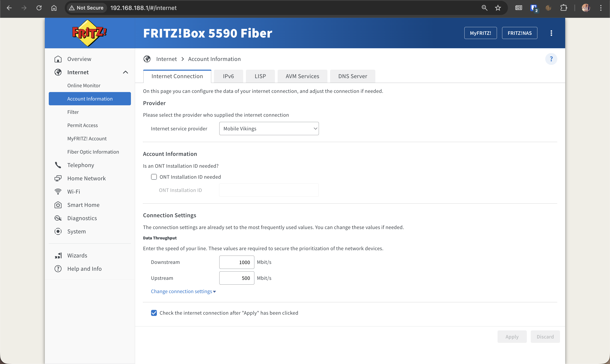Go to Fiber Optic Information in the sidebar
610x364 pixels.
click(93, 152)
